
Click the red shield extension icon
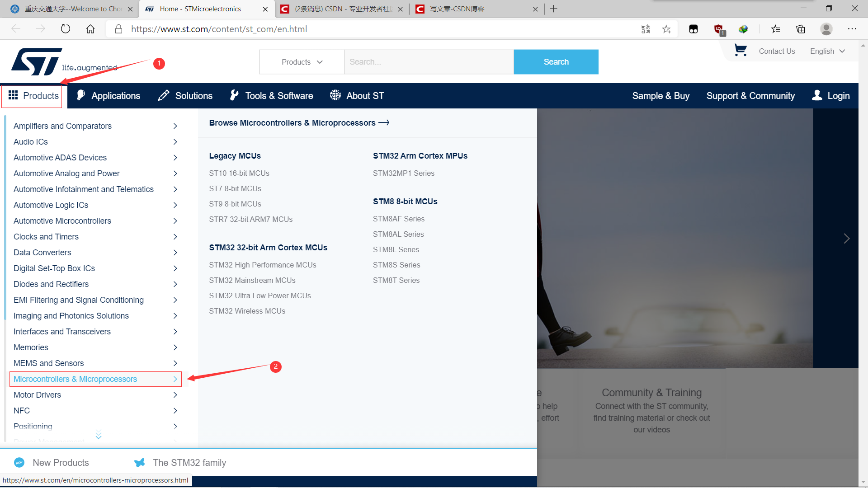[719, 30]
